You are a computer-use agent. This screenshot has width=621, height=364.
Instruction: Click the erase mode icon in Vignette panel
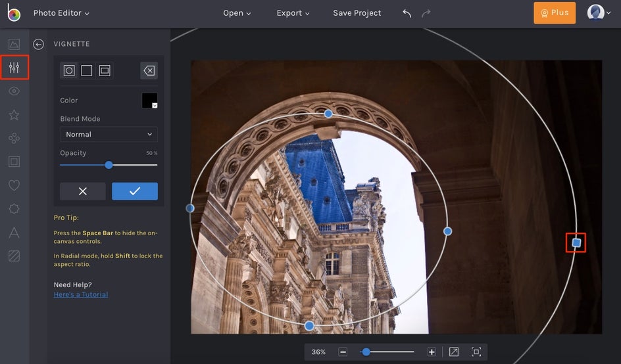[149, 70]
